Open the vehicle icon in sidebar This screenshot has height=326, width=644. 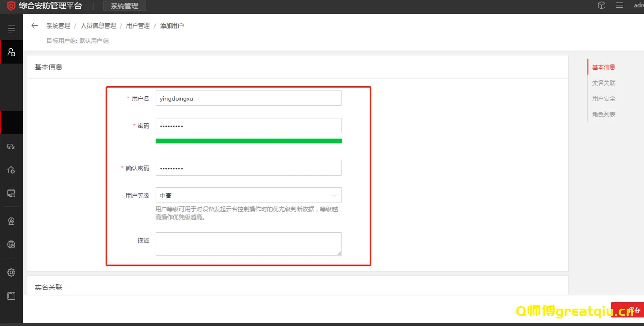tap(11, 147)
